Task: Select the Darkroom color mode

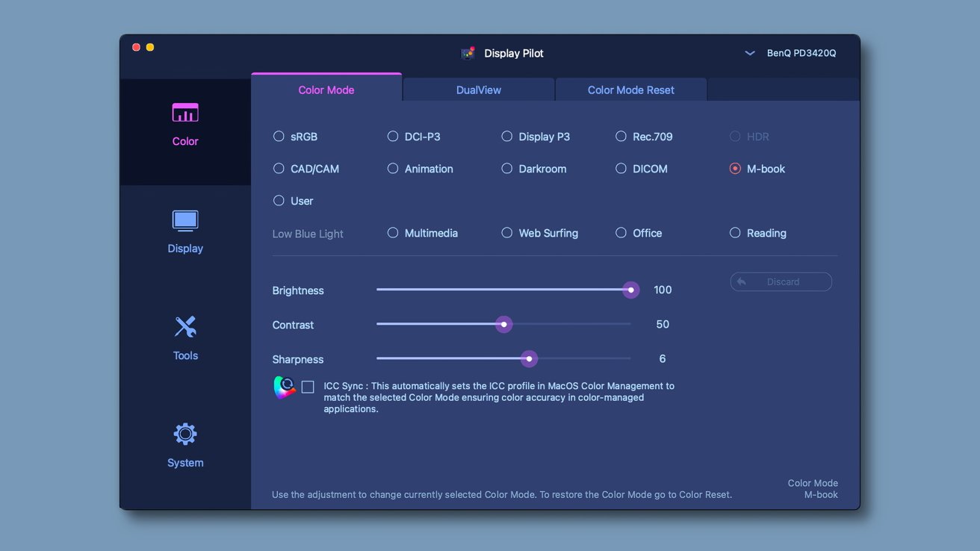Action: coord(507,169)
